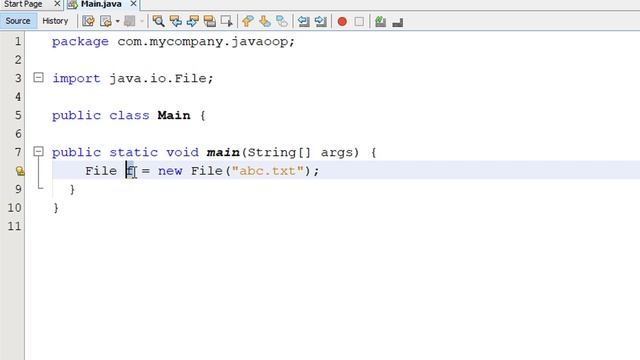640x360 pixels.
Task: Click the 'class' keyword on line 5
Action: 129,115
